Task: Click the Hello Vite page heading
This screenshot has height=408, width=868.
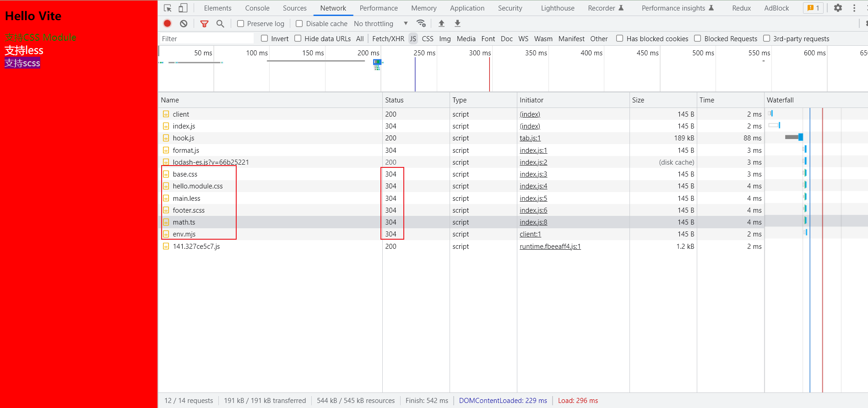Action: [33, 16]
